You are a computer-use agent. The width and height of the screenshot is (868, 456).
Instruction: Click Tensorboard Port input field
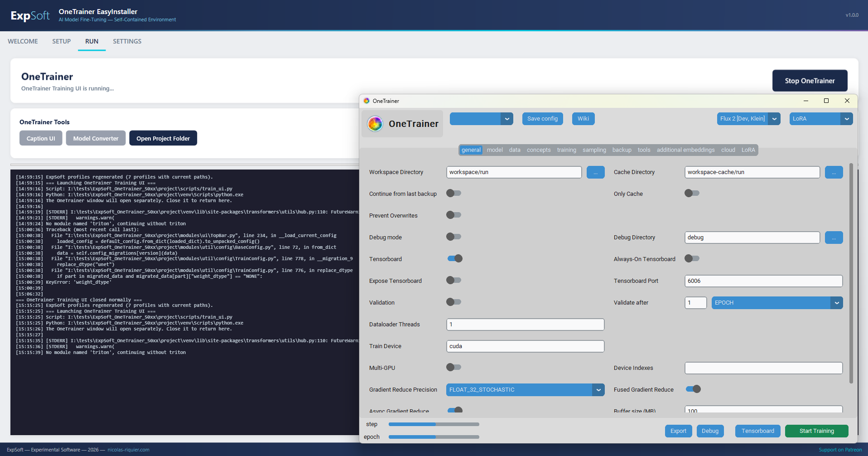763,281
